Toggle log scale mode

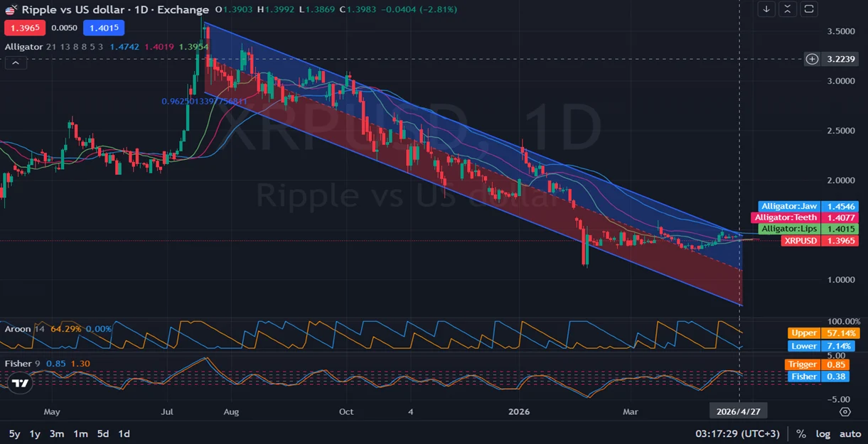tap(823, 433)
